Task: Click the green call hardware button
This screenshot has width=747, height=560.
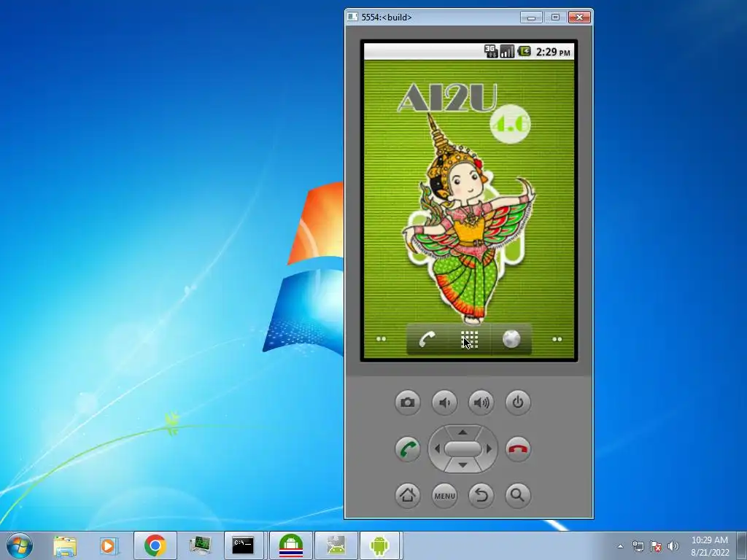Action: click(x=407, y=448)
